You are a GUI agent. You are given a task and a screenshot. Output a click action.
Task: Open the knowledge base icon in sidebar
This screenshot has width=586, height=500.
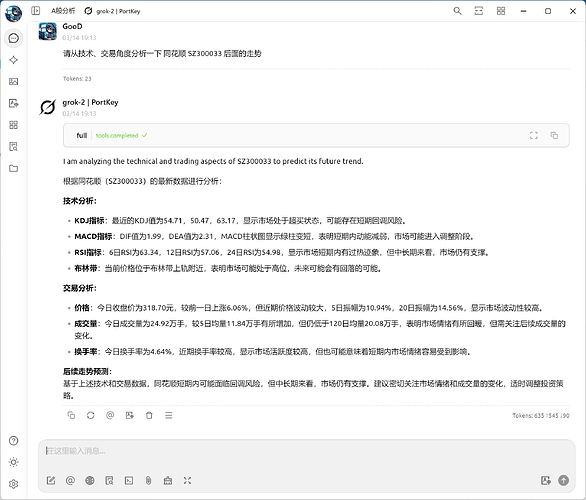[13, 146]
